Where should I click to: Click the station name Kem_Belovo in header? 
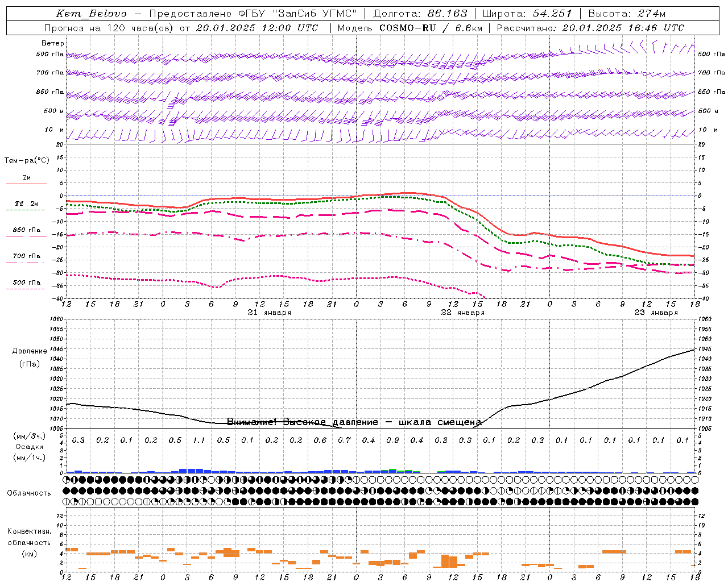[x=91, y=14]
